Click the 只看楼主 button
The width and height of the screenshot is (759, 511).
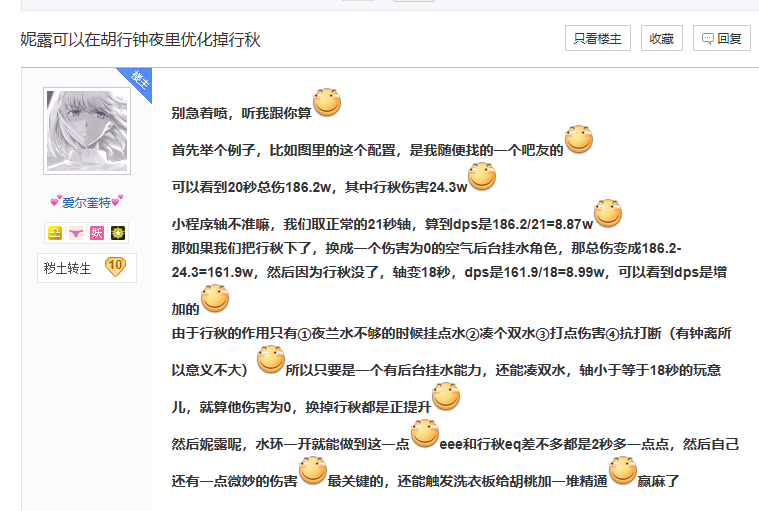click(598, 39)
